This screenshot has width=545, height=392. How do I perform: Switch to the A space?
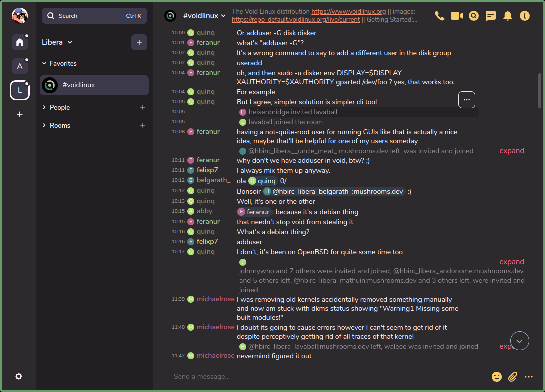pos(20,66)
